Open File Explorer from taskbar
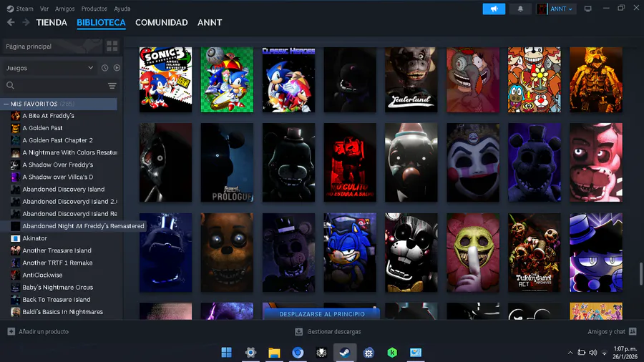 click(x=274, y=353)
